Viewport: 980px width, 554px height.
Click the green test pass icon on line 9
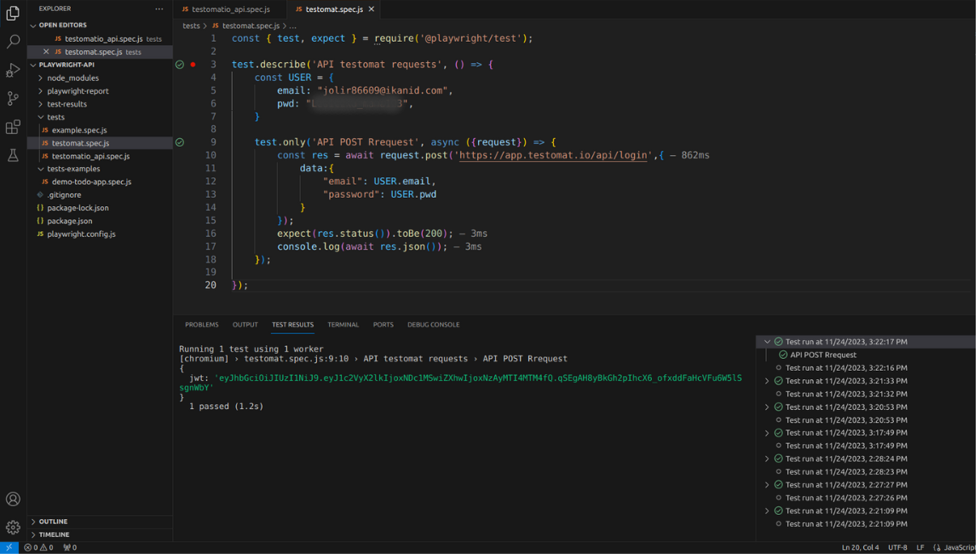pyautogui.click(x=180, y=142)
